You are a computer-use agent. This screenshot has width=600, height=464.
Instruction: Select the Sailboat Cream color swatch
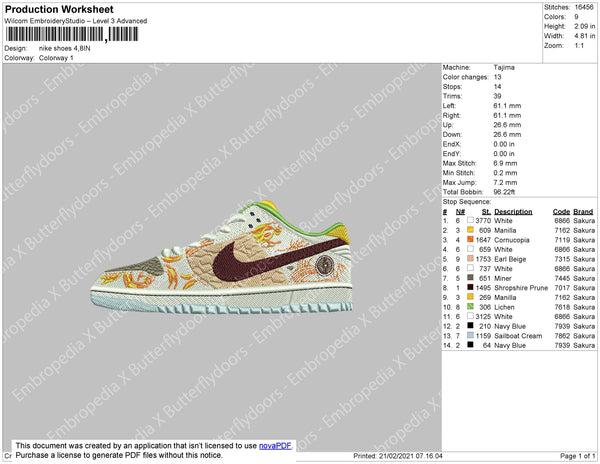point(470,335)
